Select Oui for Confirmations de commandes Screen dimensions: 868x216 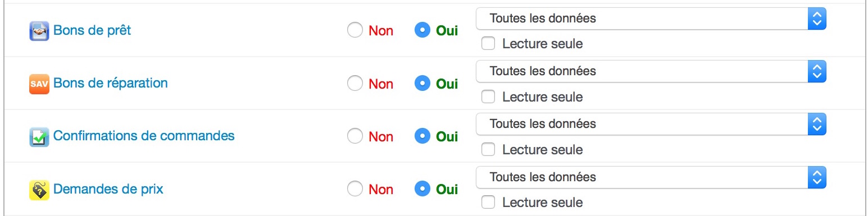coord(422,136)
